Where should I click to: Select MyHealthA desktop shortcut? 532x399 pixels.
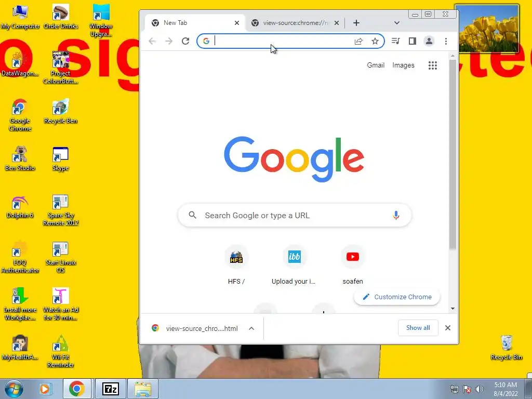(20, 348)
